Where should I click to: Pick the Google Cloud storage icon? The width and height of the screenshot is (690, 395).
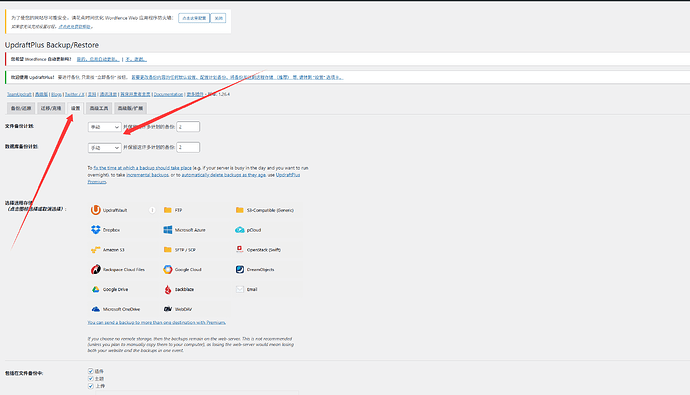click(168, 269)
